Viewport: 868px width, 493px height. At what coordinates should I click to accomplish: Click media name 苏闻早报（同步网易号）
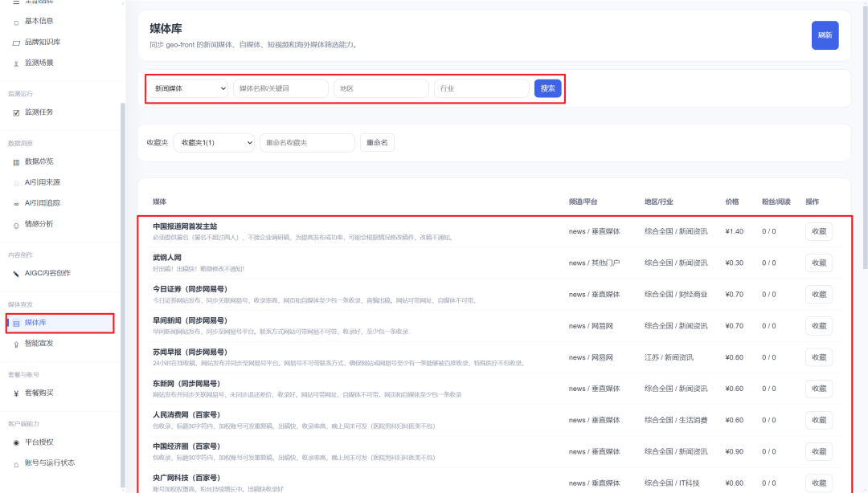pyautogui.click(x=190, y=352)
